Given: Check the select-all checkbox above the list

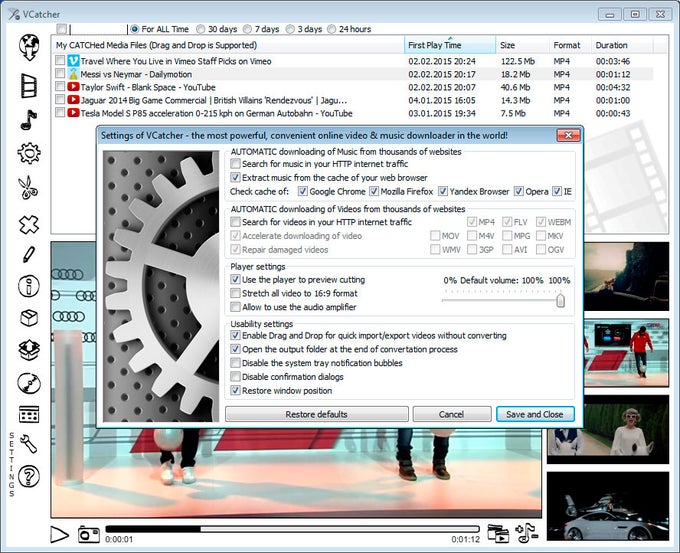Looking at the screenshot, I should coord(61,29).
